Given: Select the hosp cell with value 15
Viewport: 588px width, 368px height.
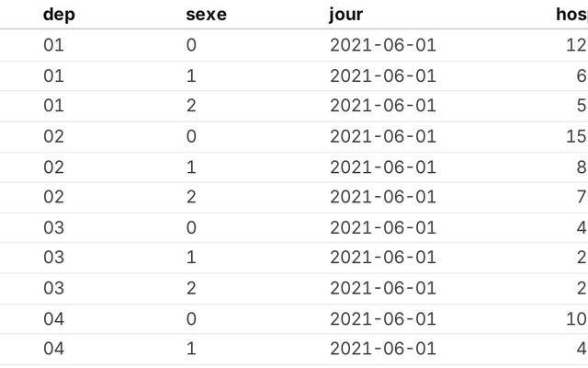Looking at the screenshot, I should coord(576,136).
